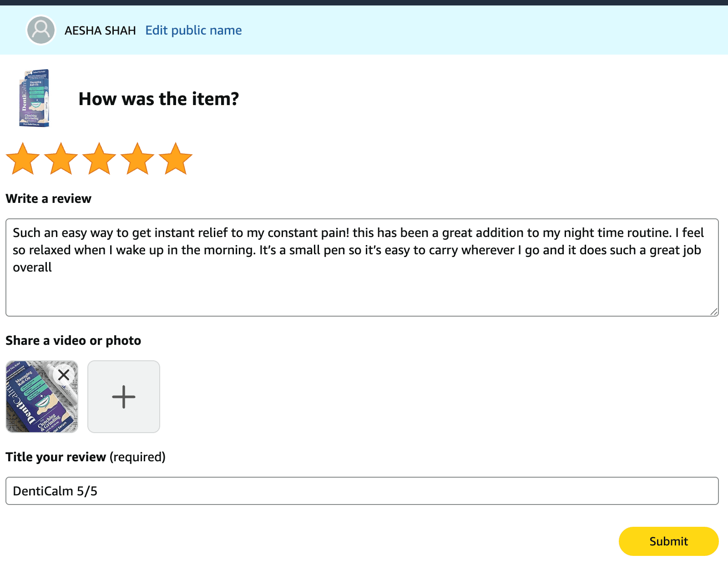Click the textarea resize handle

point(715,311)
